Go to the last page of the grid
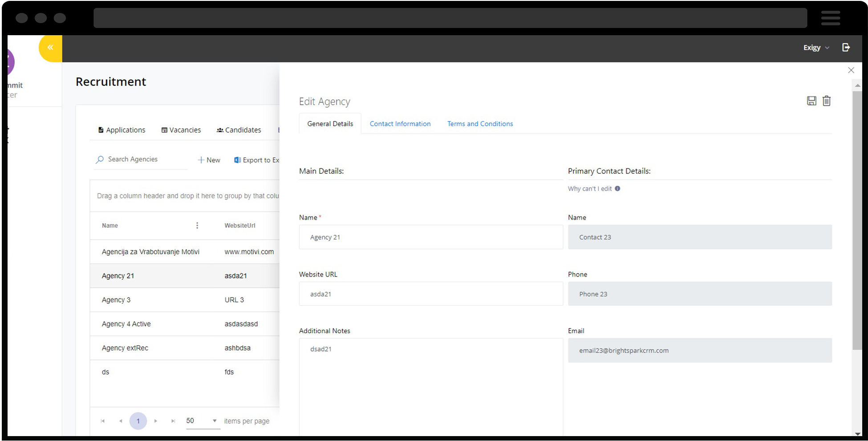868x441 pixels. [x=173, y=421]
